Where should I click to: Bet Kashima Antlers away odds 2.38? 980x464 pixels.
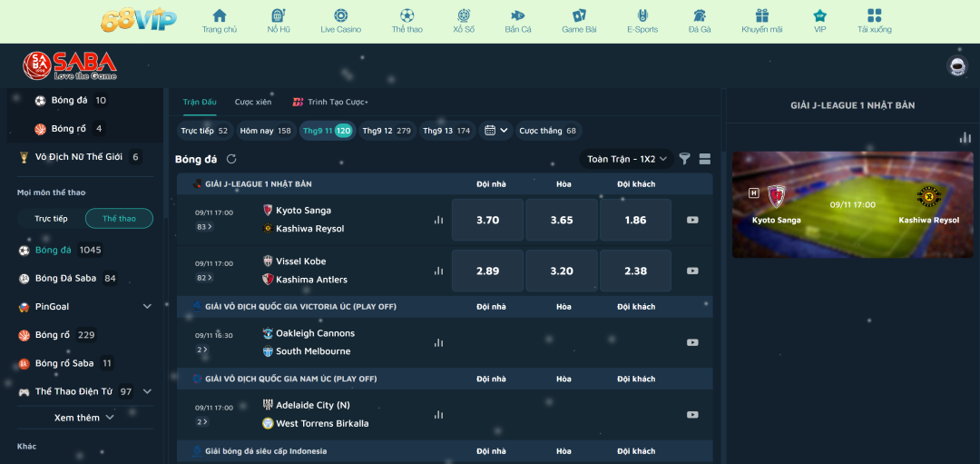point(635,271)
